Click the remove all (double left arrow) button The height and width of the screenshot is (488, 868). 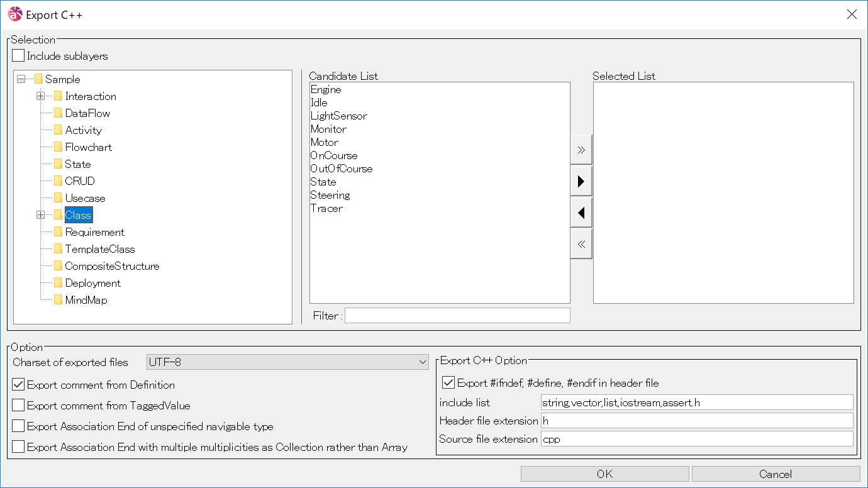click(x=581, y=244)
